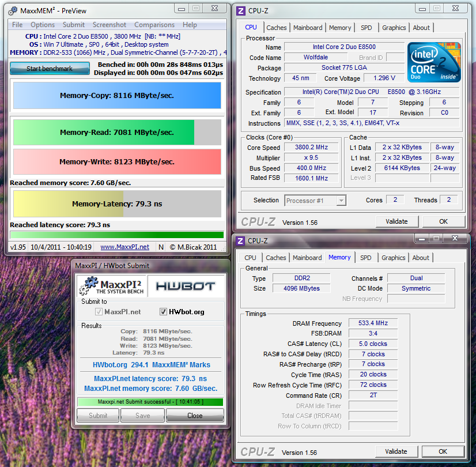The height and width of the screenshot is (467, 476).
Task: Open the www.MaxxPI.net link
Action: click(125, 247)
